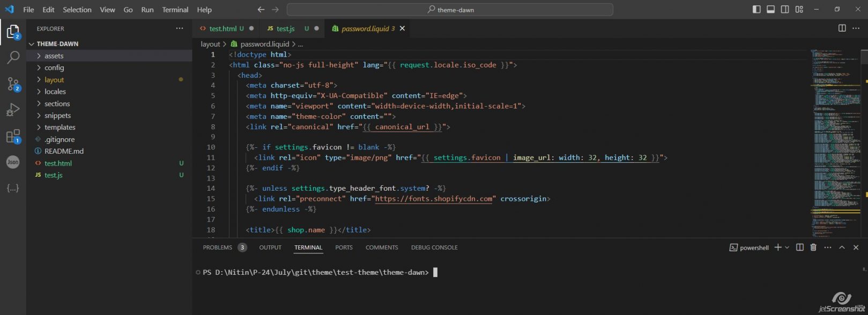Click the minimap code overview
Viewport: 868px width, 315px height.
834,134
